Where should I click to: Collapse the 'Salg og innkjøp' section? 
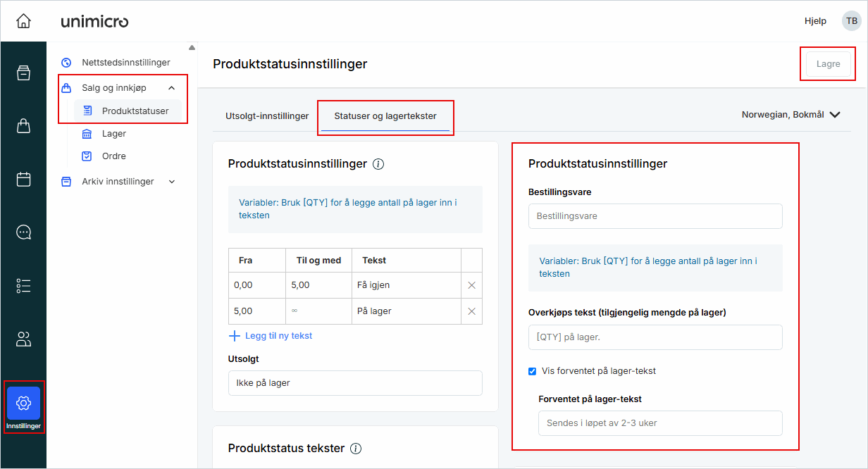[x=171, y=88]
